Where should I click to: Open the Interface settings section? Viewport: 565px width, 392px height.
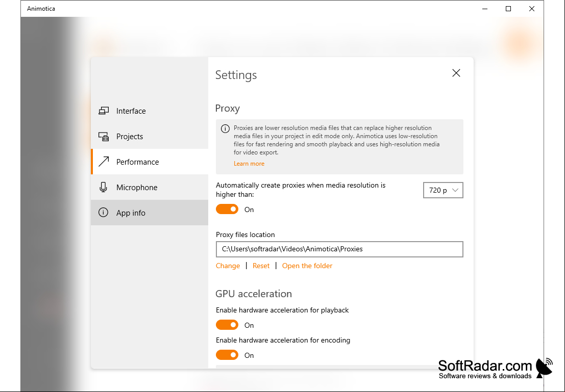(x=150, y=111)
